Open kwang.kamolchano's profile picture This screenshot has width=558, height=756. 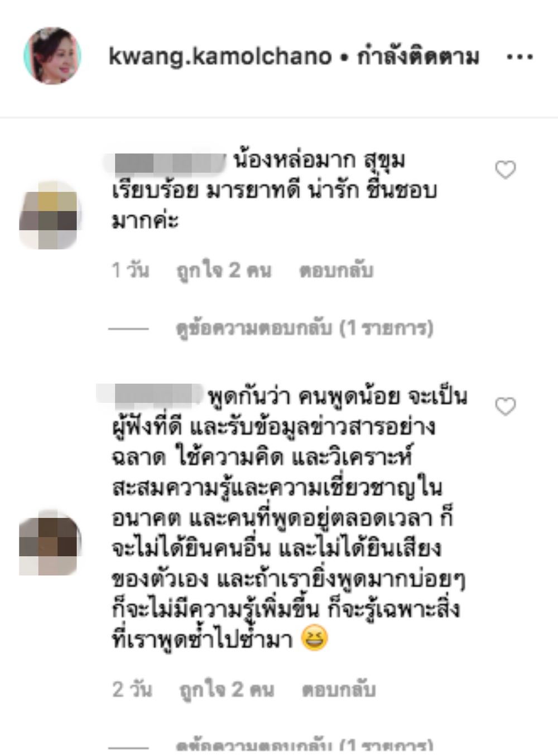tap(52, 56)
